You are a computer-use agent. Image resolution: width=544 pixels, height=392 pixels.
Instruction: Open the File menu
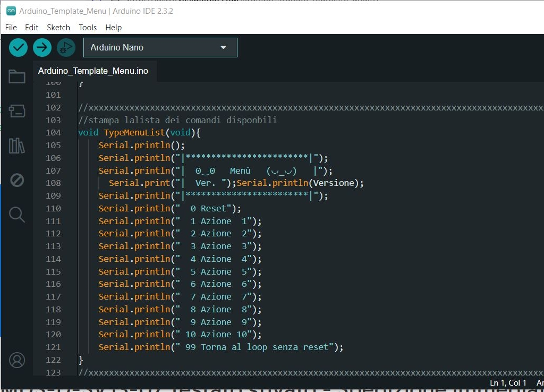click(x=11, y=28)
